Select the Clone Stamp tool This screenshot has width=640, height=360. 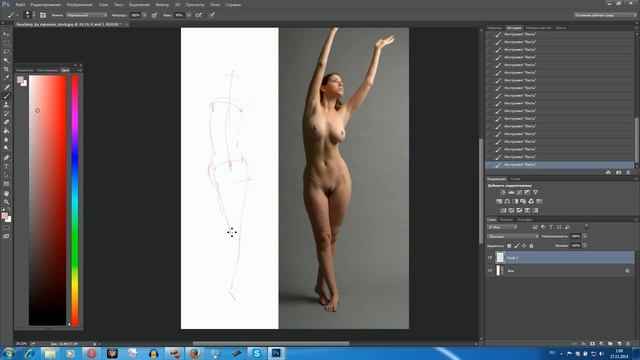(x=6, y=105)
